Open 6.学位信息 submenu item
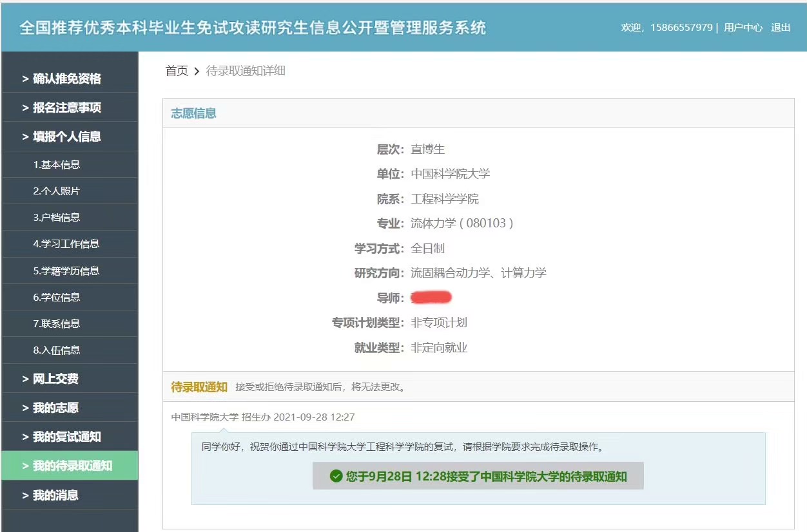Image resolution: width=807 pixels, height=532 pixels. [57, 298]
